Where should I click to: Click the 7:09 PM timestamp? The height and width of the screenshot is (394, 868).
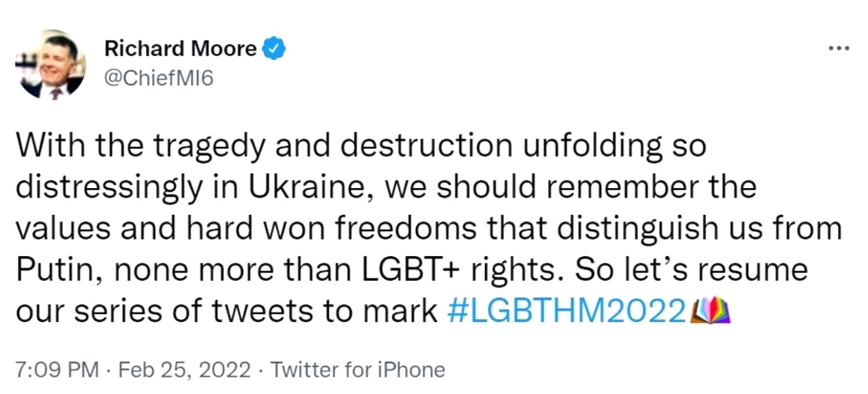click(x=58, y=369)
